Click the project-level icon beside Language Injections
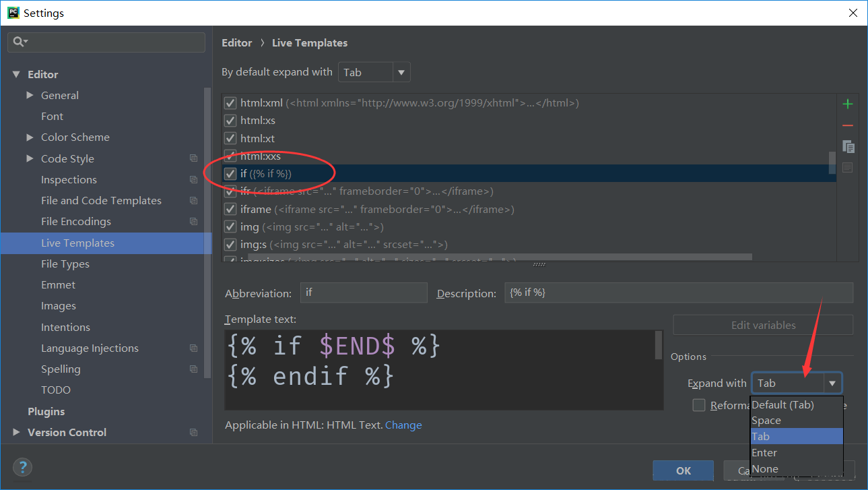Screen dimensions: 868x490 (193, 348)
